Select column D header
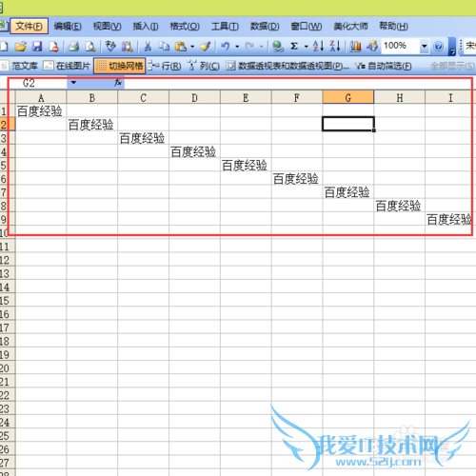This screenshot has height=476, width=476. [x=194, y=97]
